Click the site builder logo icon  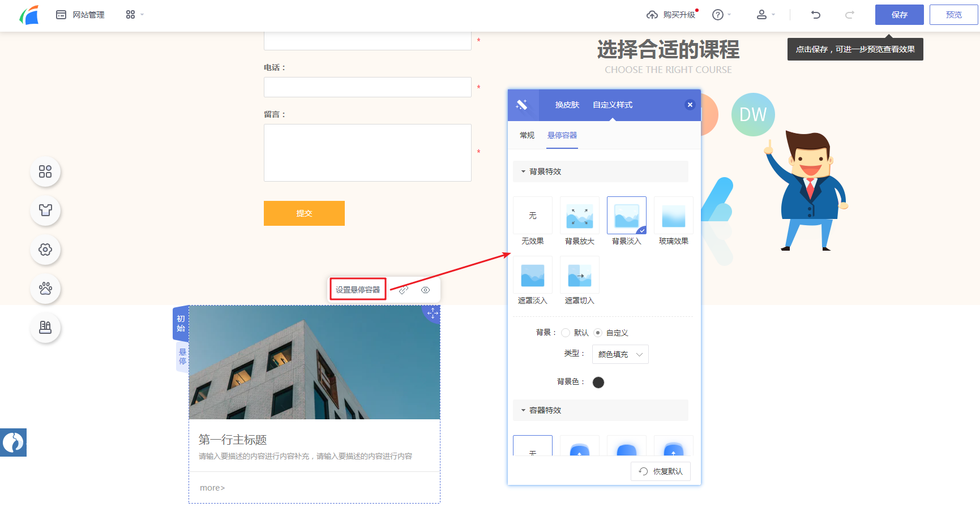[x=29, y=15]
